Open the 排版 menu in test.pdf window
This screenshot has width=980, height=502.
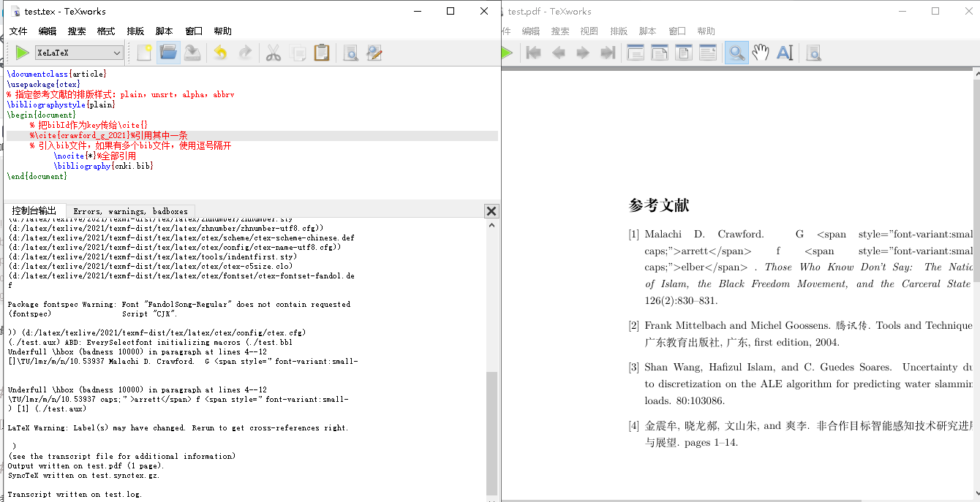pyautogui.click(x=619, y=31)
